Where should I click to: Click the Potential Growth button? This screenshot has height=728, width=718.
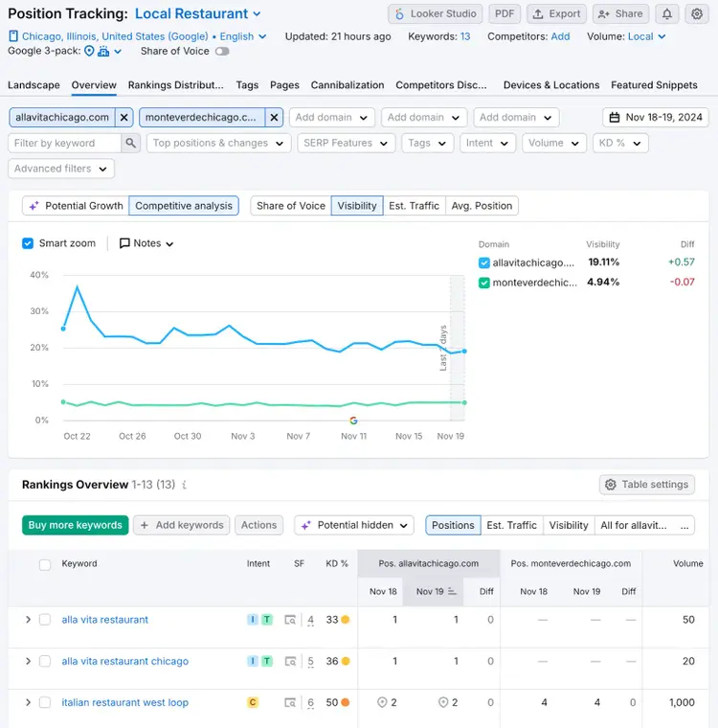[x=76, y=206]
